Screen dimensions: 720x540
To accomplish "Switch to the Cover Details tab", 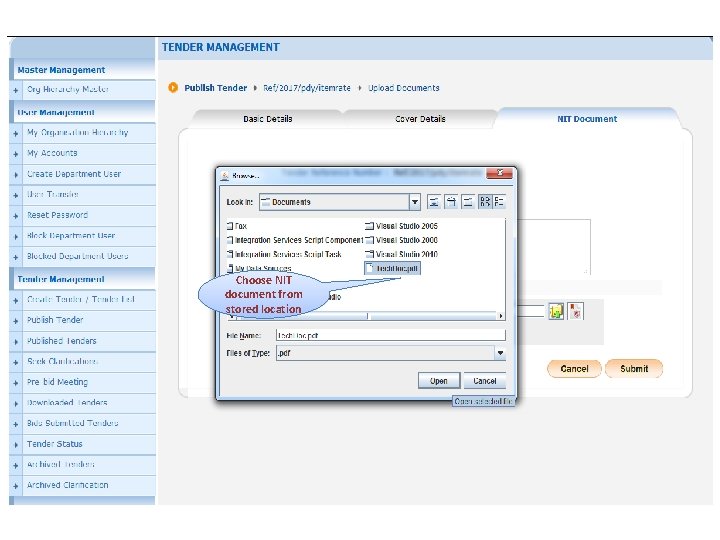I will coord(420,118).
